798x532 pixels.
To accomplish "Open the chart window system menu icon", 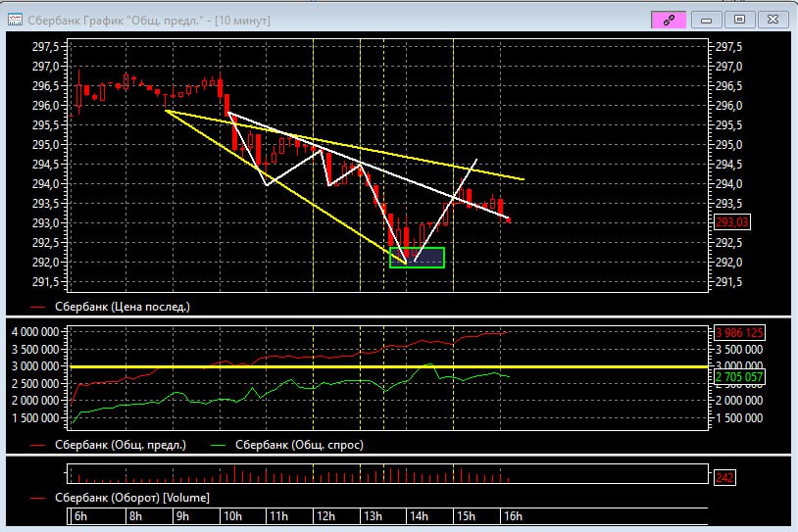I will tap(15, 20).
